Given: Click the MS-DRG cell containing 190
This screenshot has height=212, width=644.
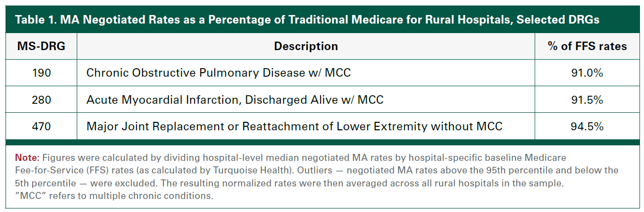Looking at the screenshot, I should [x=41, y=73].
